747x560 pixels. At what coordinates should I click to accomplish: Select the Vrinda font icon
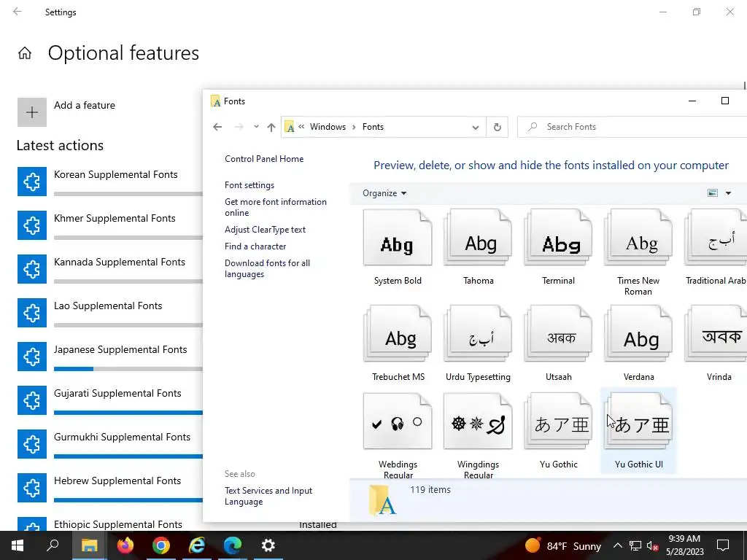pos(716,334)
